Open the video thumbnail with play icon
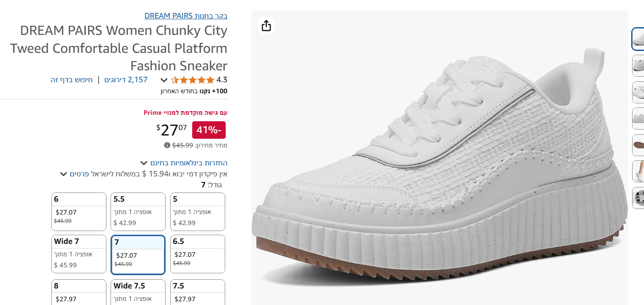 (x=638, y=198)
